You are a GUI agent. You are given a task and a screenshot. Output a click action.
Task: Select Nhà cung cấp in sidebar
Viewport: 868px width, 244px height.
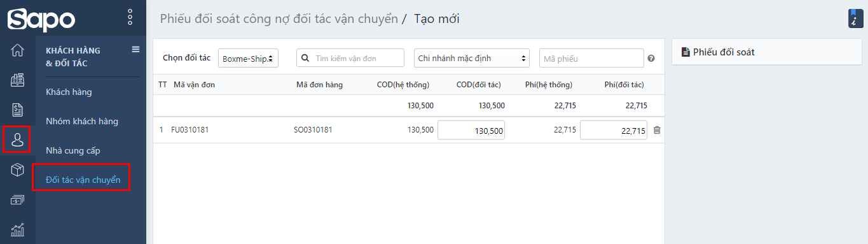point(73,150)
